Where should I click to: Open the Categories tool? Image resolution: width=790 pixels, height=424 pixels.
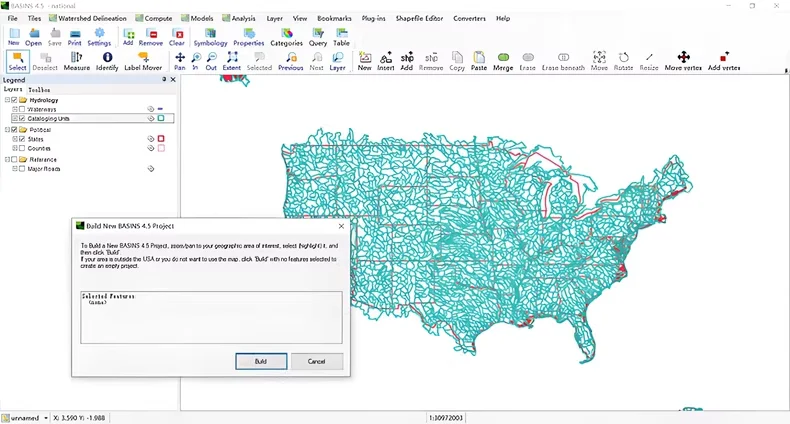287,37
